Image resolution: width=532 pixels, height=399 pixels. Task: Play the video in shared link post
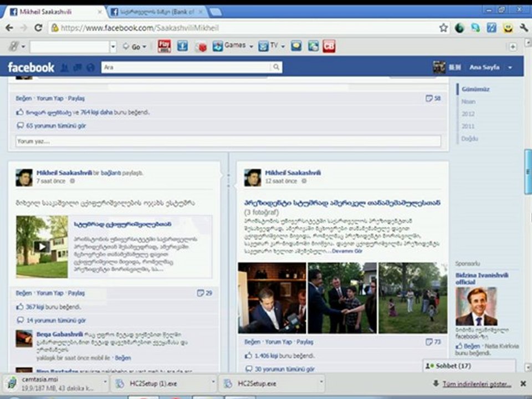[x=42, y=246]
